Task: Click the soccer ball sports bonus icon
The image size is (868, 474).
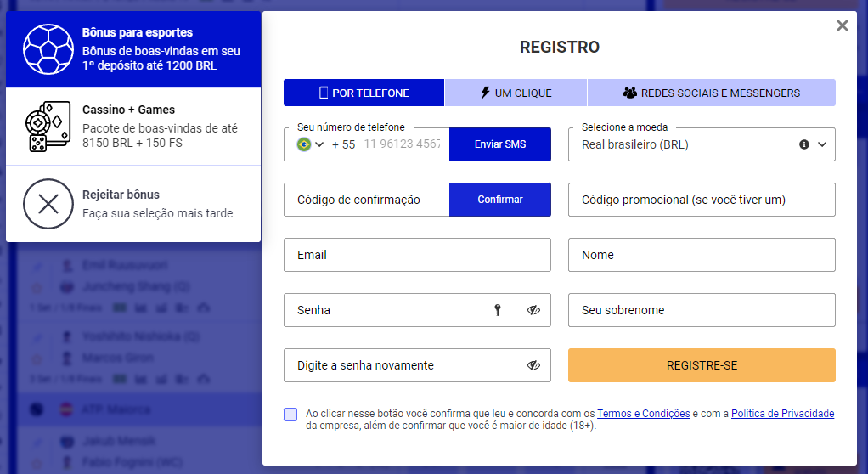Action: [48, 49]
